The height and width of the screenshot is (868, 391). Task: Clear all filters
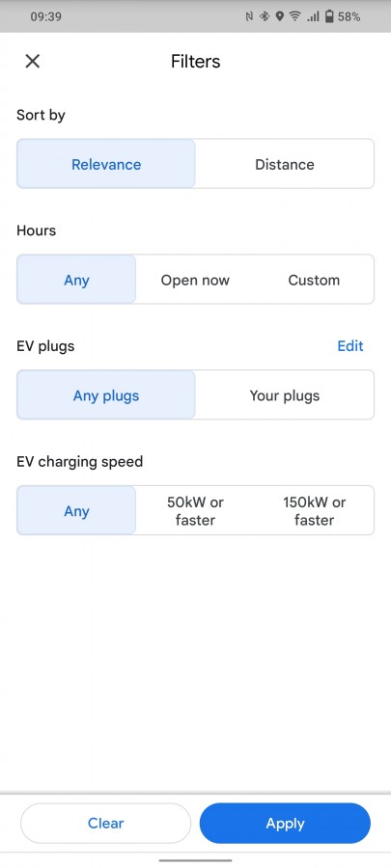(x=106, y=824)
